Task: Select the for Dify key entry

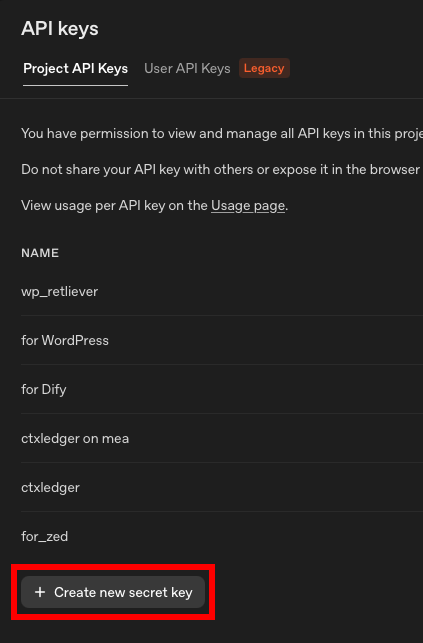Action: (222, 389)
